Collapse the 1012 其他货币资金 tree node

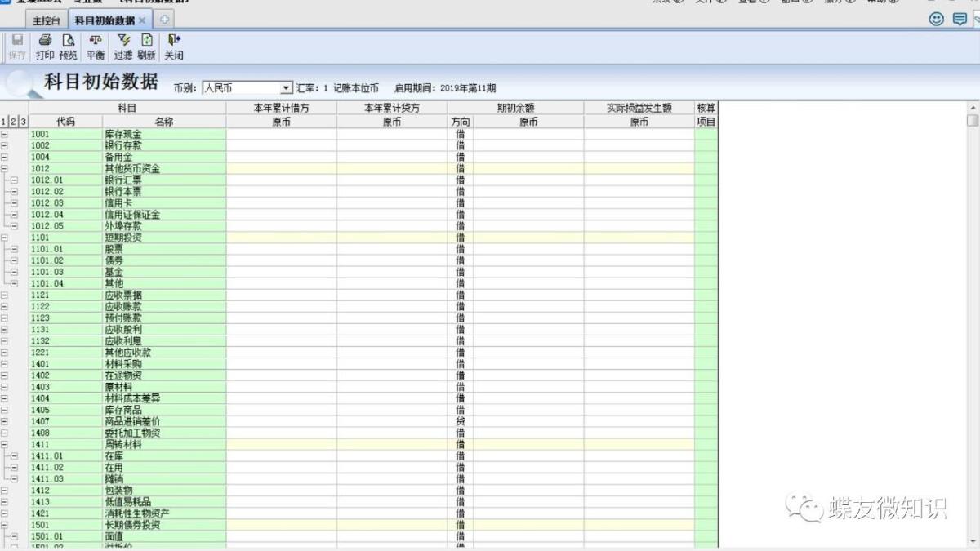4,169
